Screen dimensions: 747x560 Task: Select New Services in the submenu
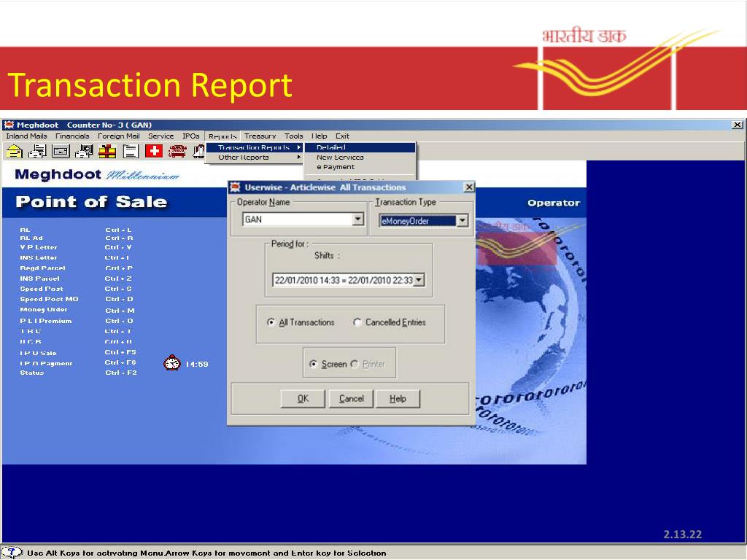[x=360, y=157]
